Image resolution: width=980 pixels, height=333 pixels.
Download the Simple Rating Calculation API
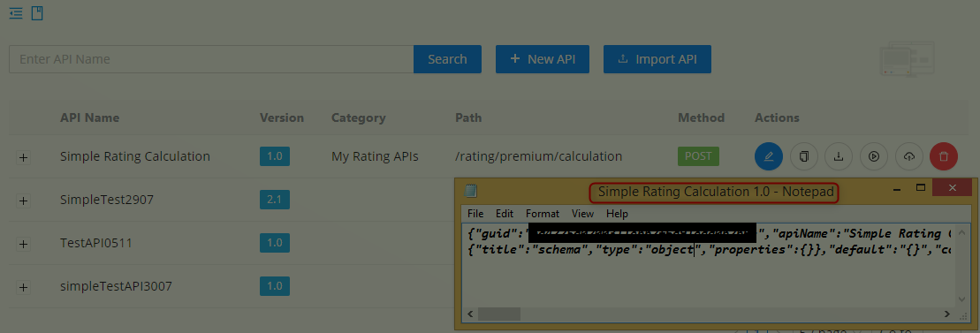(839, 156)
